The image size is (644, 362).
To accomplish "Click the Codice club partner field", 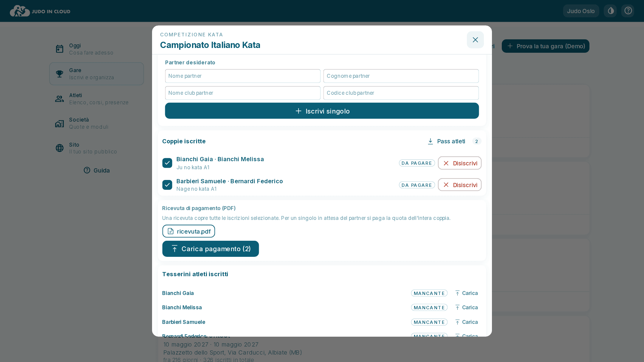I will pos(401,93).
